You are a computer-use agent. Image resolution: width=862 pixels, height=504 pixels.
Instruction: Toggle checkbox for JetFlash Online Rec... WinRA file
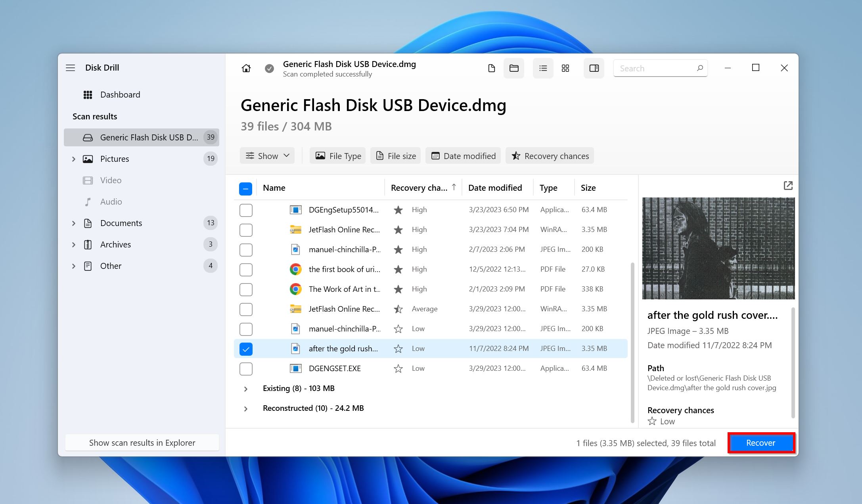click(246, 229)
